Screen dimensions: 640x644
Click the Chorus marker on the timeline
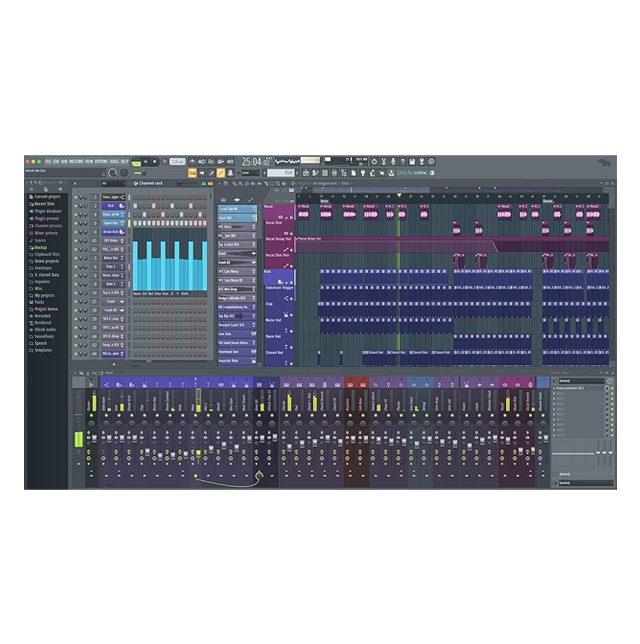click(548, 201)
